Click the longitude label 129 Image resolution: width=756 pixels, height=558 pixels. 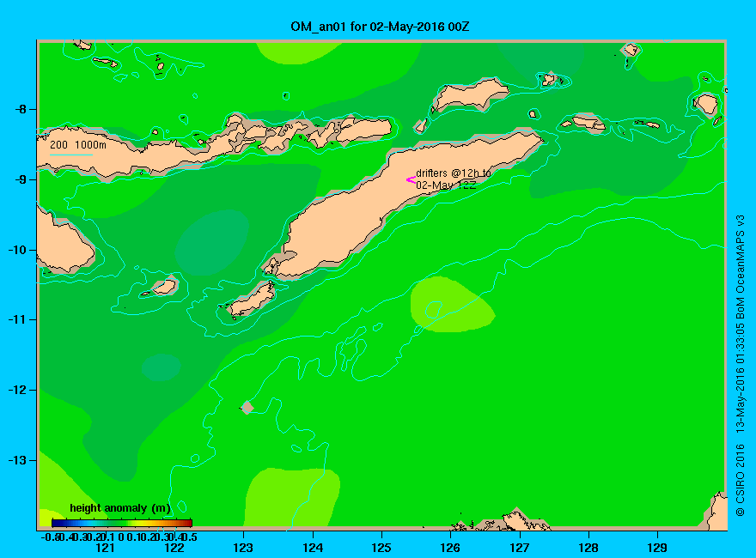point(657,548)
